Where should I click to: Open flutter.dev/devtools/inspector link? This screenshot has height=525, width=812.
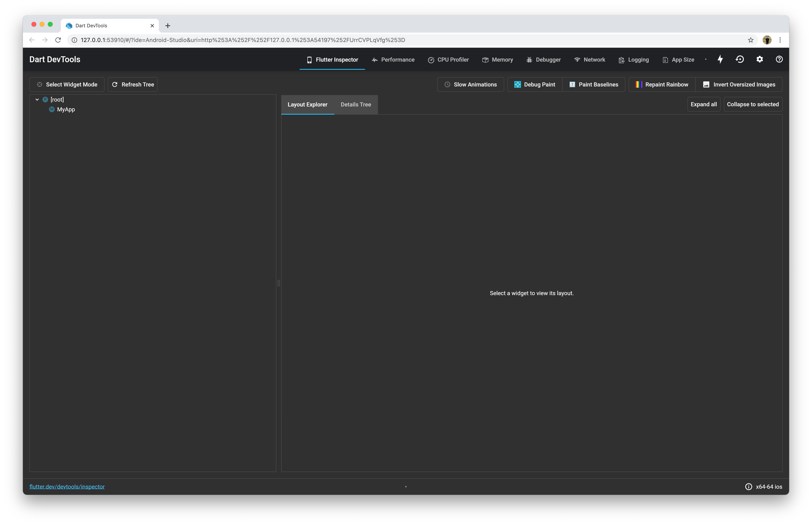pyautogui.click(x=67, y=486)
